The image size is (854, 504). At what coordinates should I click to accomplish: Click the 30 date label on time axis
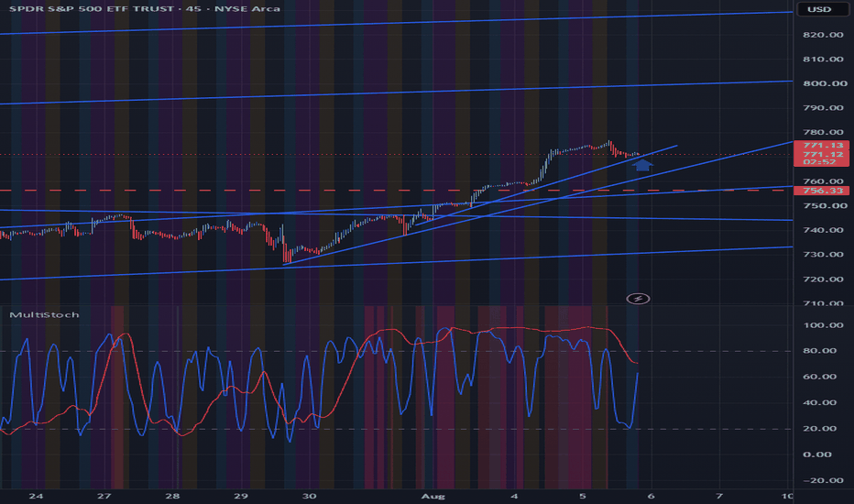(x=310, y=496)
